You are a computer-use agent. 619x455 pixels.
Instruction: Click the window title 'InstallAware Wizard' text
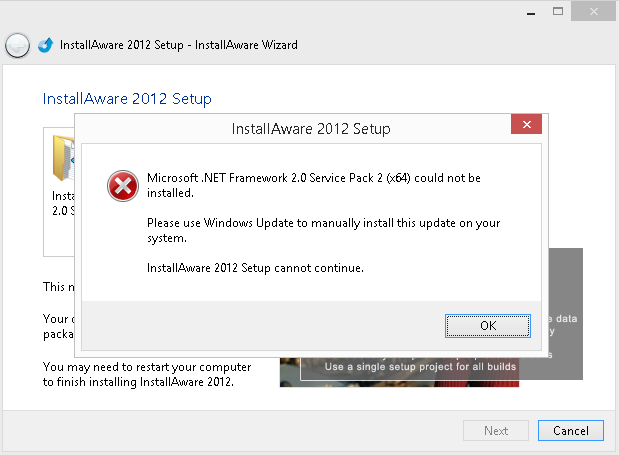(x=246, y=45)
